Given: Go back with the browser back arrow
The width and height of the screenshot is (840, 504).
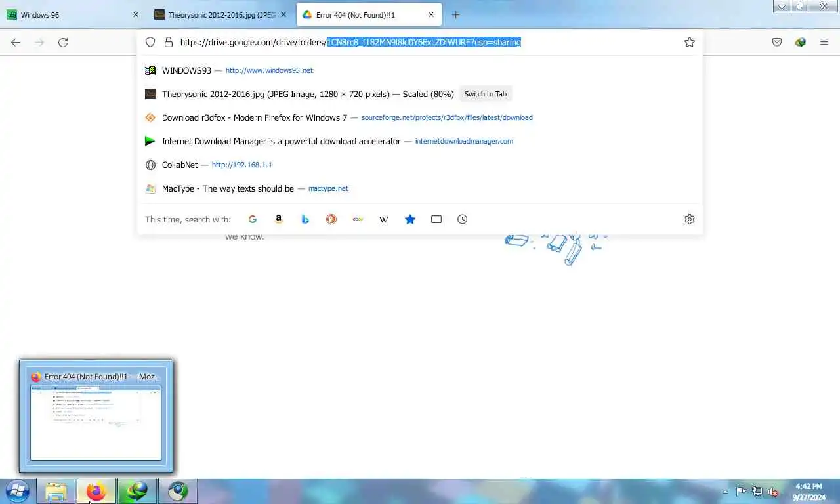Looking at the screenshot, I should click(x=16, y=42).
